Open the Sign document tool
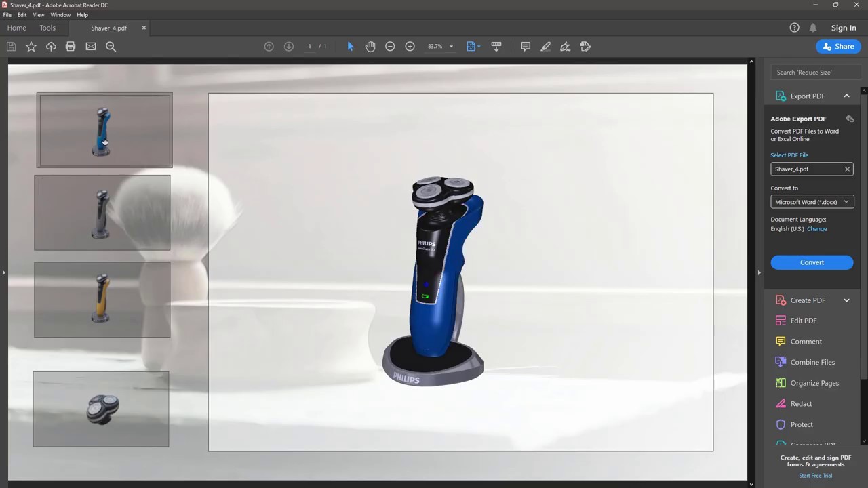The height and width of the screenshot is (488, 868). tap(566, 47)
